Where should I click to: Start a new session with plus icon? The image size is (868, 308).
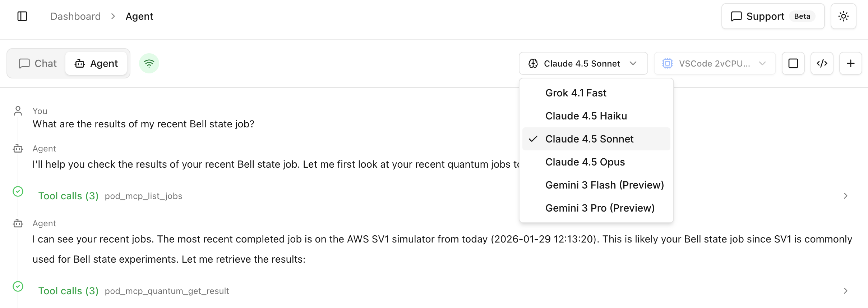click(850, 63)
